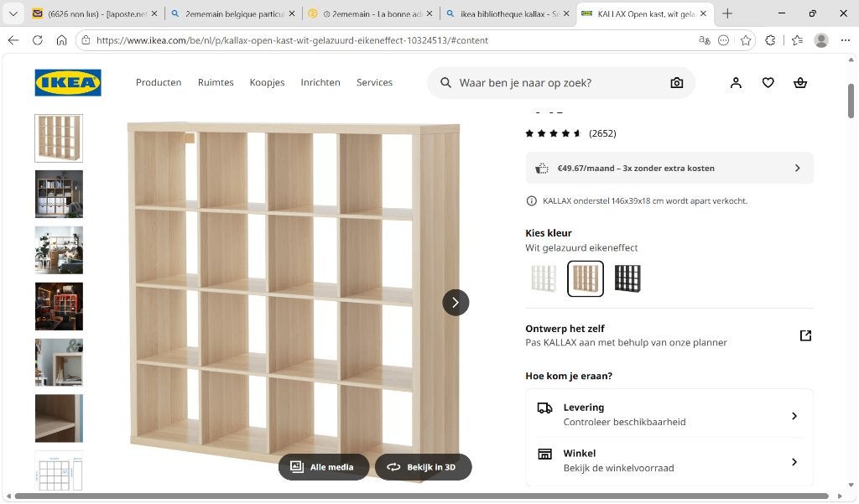Image resolution: width=859 pixels, height=504 pixels.
Task: Open browser favorites list icon
Action: [797, 40]
